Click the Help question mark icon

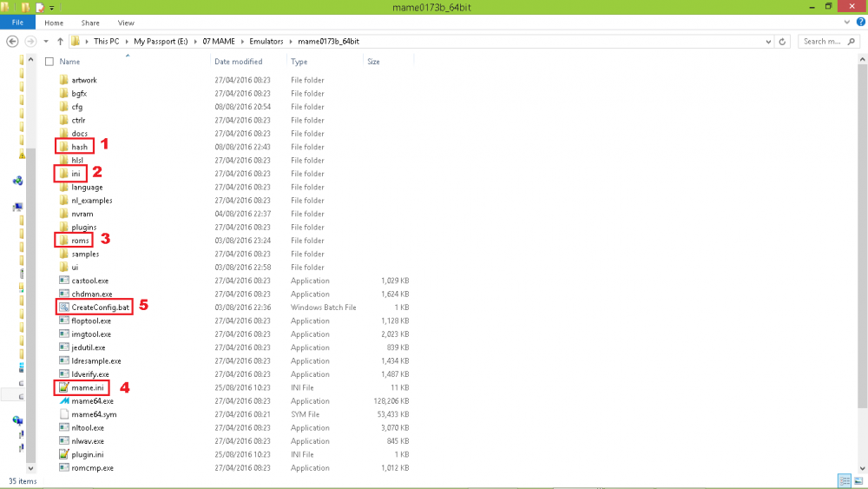859,23
